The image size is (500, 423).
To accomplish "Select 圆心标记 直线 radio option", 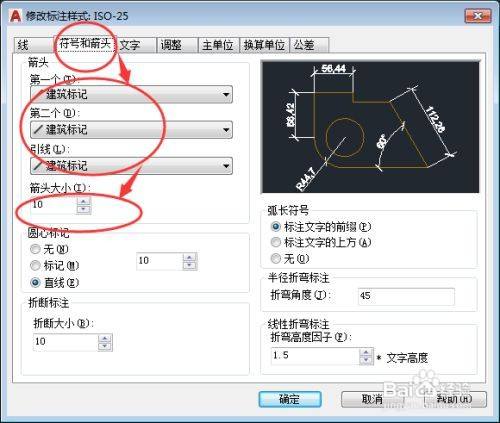I will [54, 283].
